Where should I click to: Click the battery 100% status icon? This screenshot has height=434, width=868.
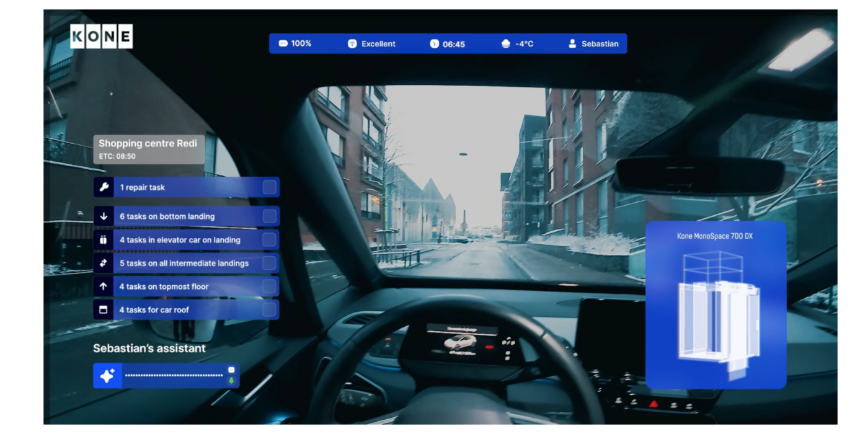[x=283, y=43]
